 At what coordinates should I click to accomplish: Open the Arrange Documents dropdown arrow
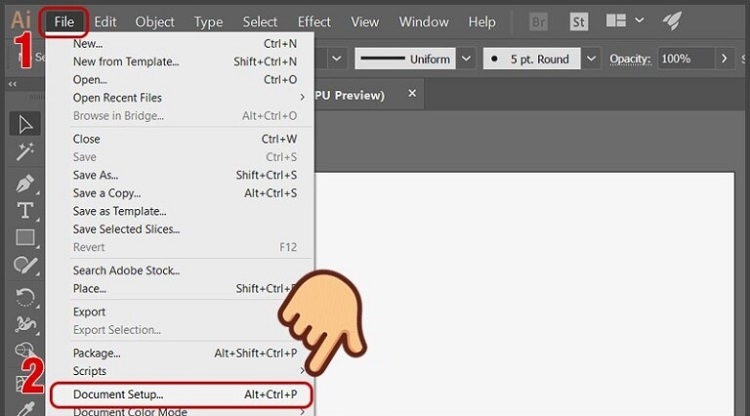[x=640, y=21]
